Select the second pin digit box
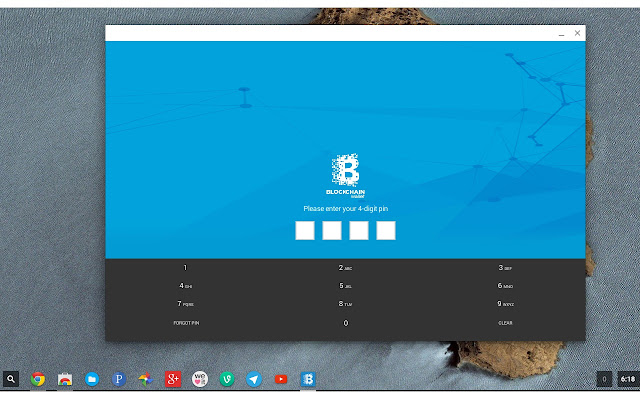 [332, 230]
